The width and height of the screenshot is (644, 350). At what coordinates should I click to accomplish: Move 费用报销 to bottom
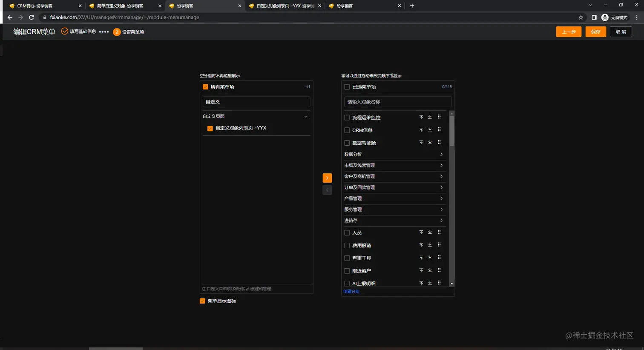[x=430, y=245]
